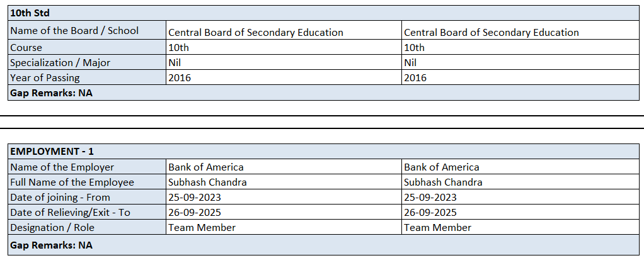The width and height of the screenshot is (644, 258).
Task: Select the "Date of joining - From" label cell
Action: tap(60, 197)
